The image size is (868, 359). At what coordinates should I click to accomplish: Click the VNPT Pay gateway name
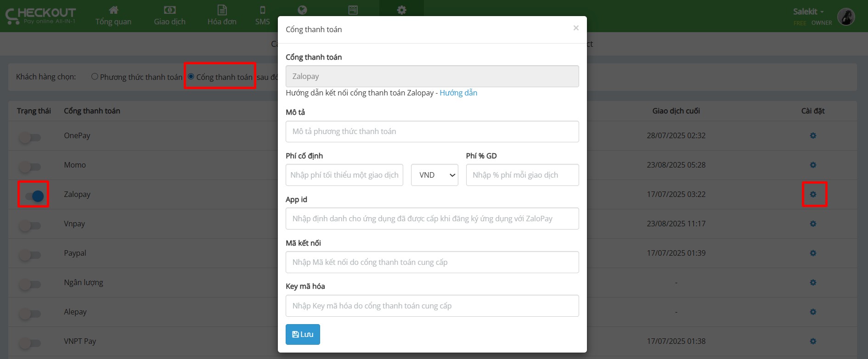coord(80,341)
